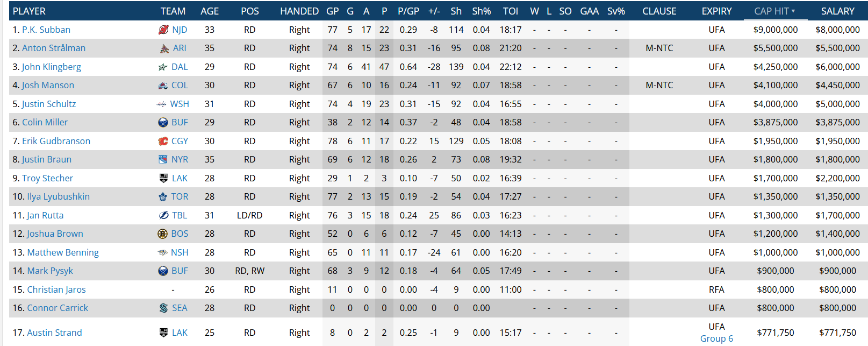Click the New Jersey Devils team logo
Viewport: 868px width, 346px height.
pyautogui.click(x=163, y=30)
